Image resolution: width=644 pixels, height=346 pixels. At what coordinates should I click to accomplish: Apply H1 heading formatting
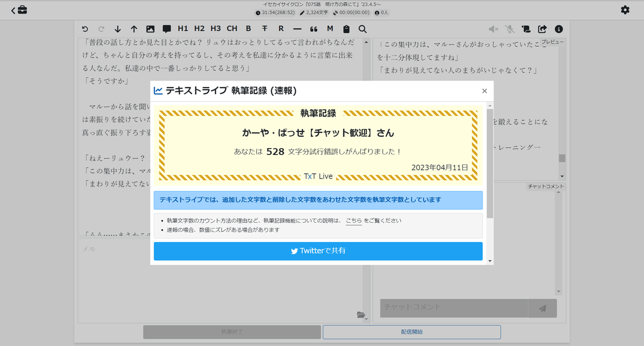[x=183, y=28]
